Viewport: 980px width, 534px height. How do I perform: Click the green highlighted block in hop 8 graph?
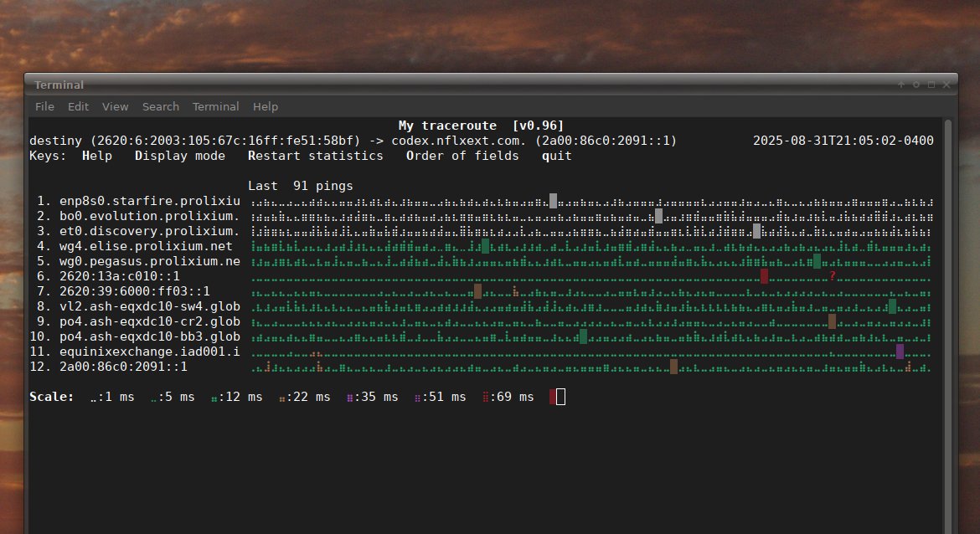pyautogui.click(x=893, y=306)
